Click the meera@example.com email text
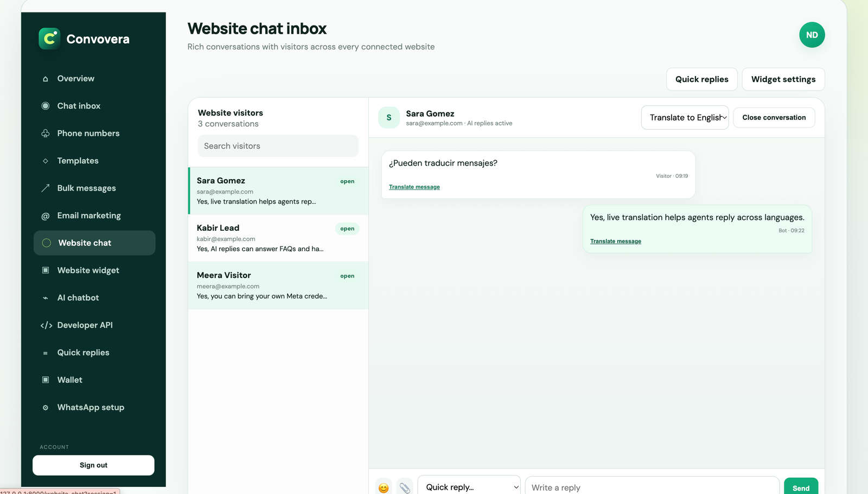The image size is (868, 494). (228, 286)
